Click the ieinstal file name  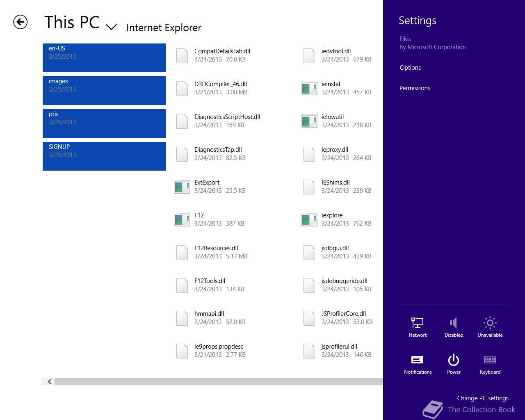point(331,84)
